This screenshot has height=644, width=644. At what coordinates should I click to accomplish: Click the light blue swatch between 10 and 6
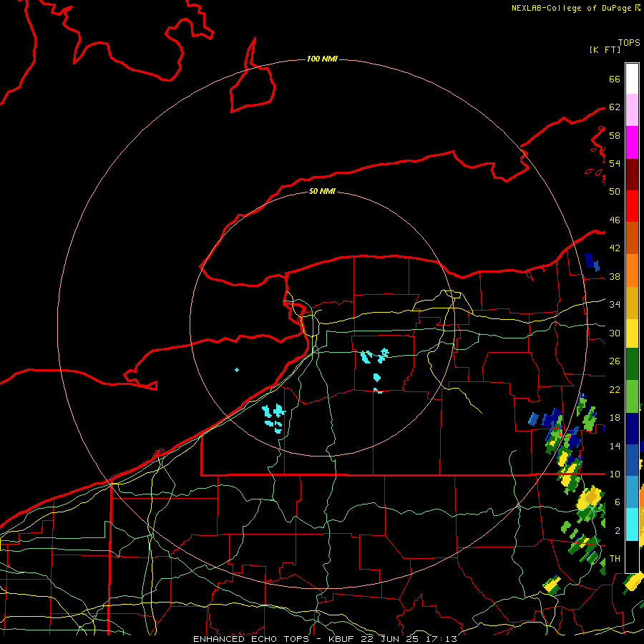[632, 492]
